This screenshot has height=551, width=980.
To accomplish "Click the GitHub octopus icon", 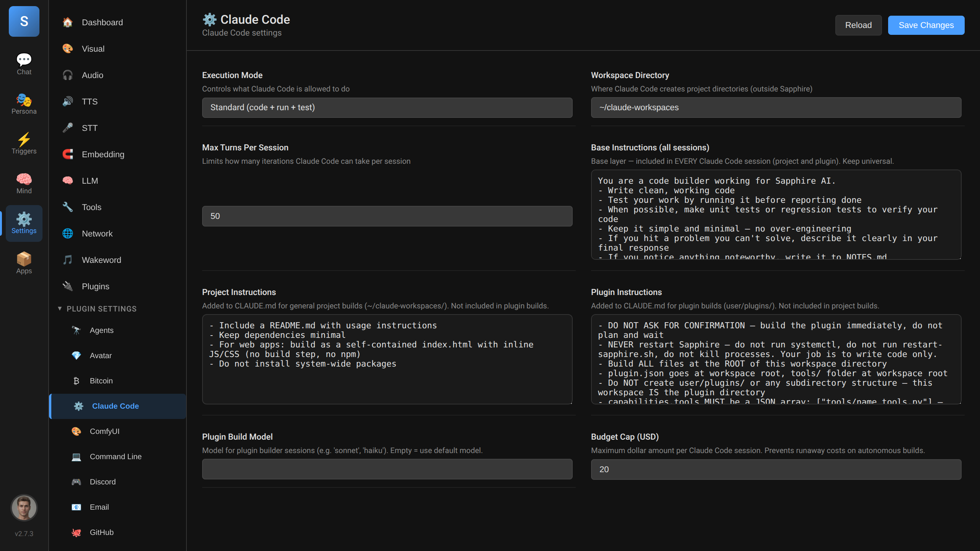I will point(76,532).
